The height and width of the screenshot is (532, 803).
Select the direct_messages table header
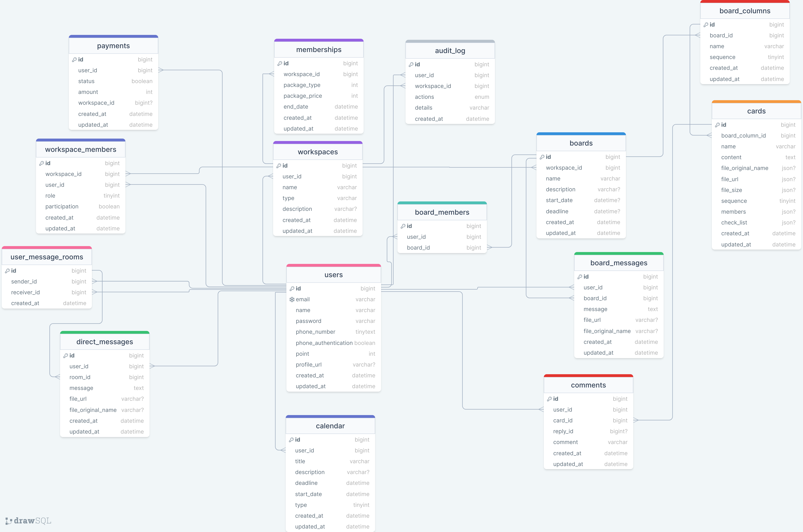(105, 342)
